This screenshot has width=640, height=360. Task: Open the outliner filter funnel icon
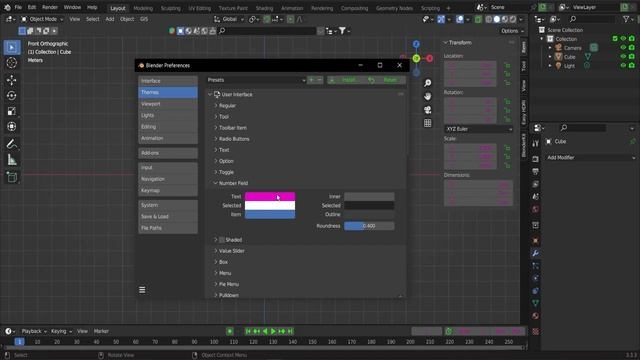point(626,19)
